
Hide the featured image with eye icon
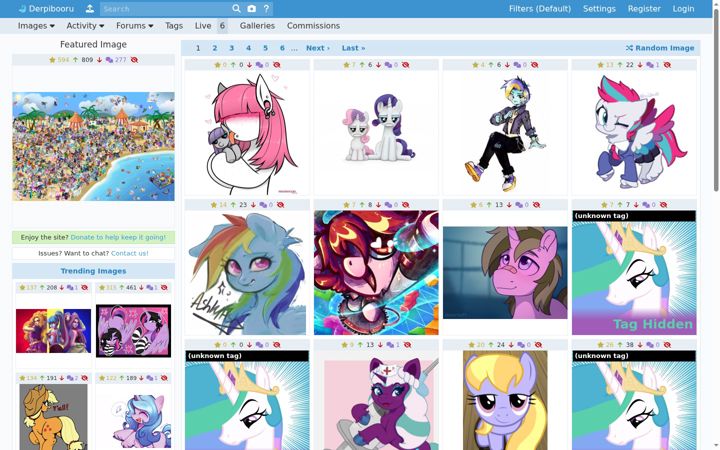pos(134,60)
